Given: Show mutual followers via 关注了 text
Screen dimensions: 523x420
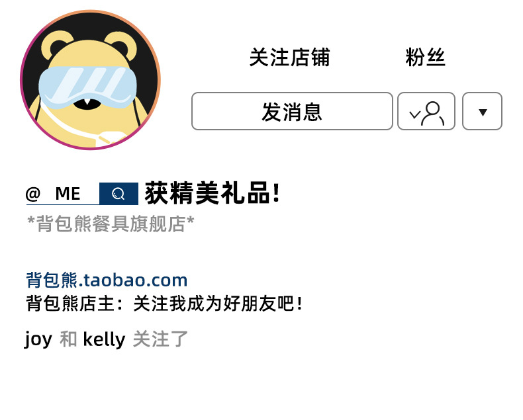Looking at the screenshot, I should (160, 339).
